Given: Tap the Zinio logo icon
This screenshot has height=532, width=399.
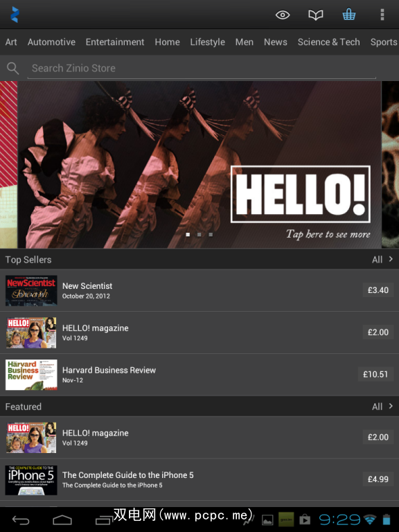Looking at the screenshot, I should 15,15.
